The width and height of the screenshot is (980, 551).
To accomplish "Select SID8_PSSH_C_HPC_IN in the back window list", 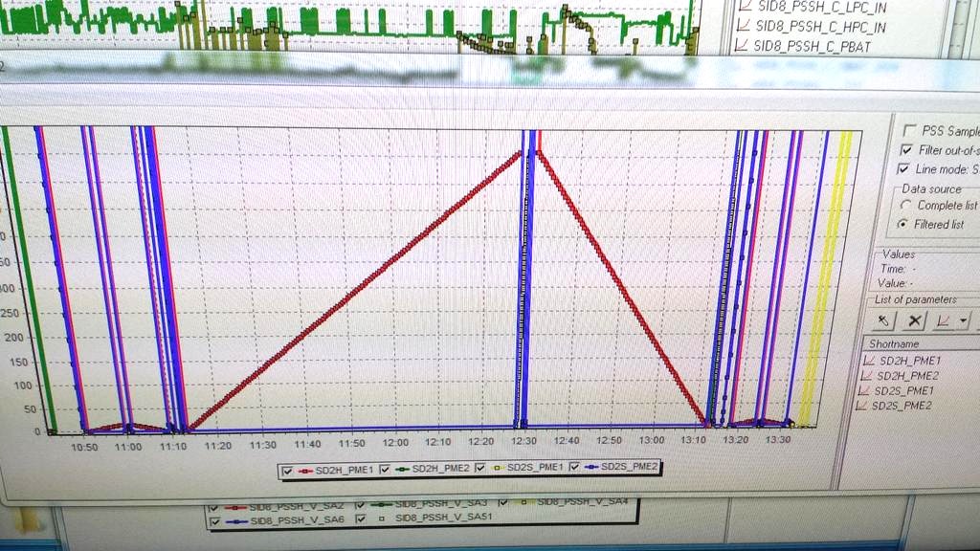I will (820, 26).
